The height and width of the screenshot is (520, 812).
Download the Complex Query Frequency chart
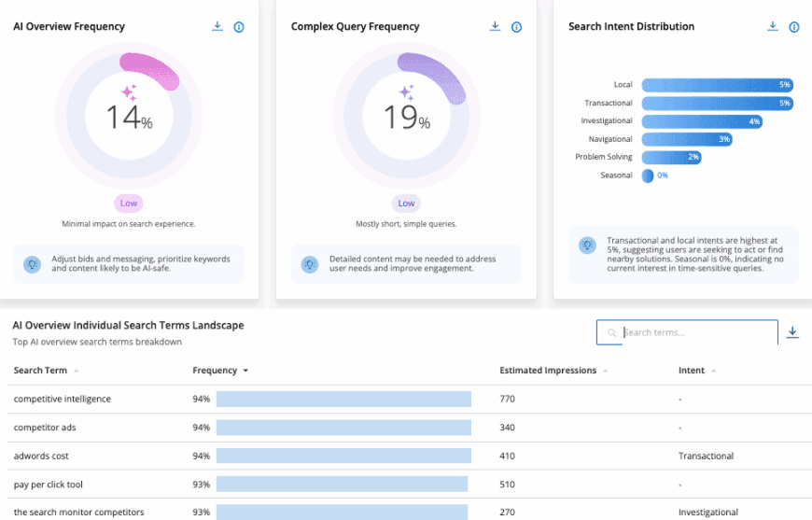[x=495, y=26]
